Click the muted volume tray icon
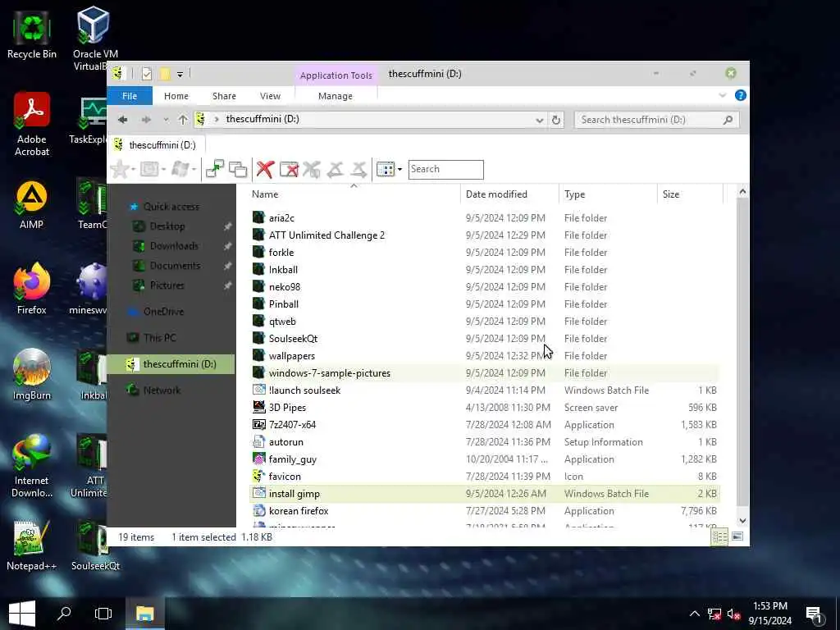Viewport: 840px width, 630px height. (x=733, y=614)
